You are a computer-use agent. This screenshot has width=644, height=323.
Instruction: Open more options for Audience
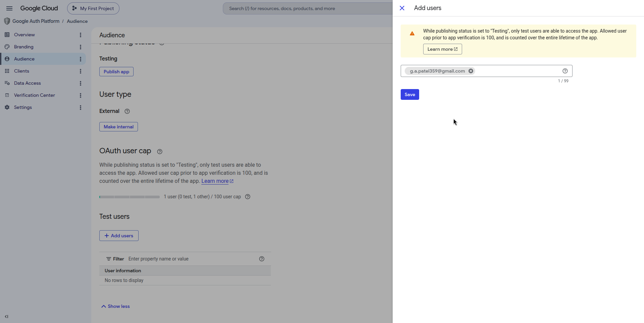pyautogui.click(x=81, y=59)
